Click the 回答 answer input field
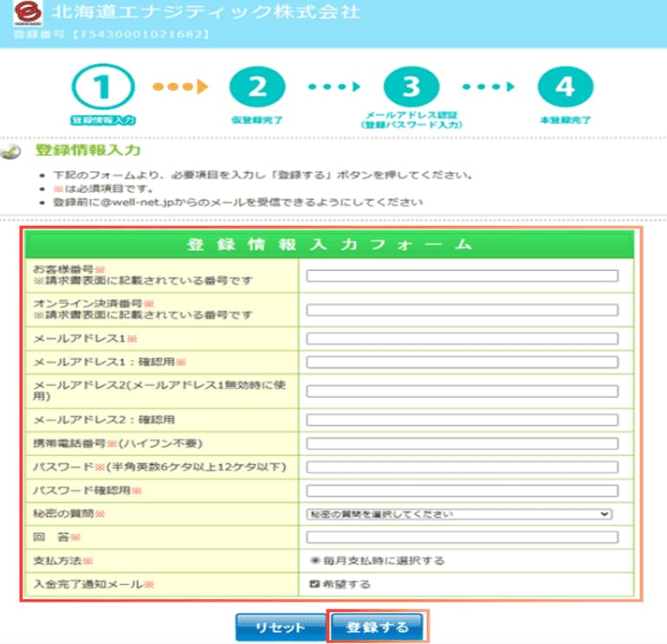667x644 pixels. [x=462, y=538]
